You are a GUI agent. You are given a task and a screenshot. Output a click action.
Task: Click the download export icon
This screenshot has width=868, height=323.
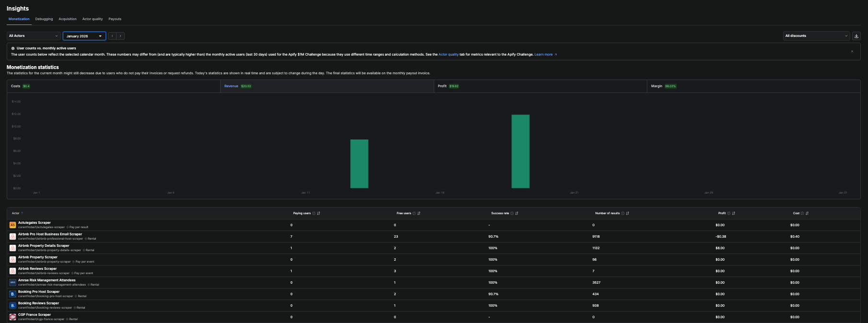pyautogui.click(x=856, y=36)
